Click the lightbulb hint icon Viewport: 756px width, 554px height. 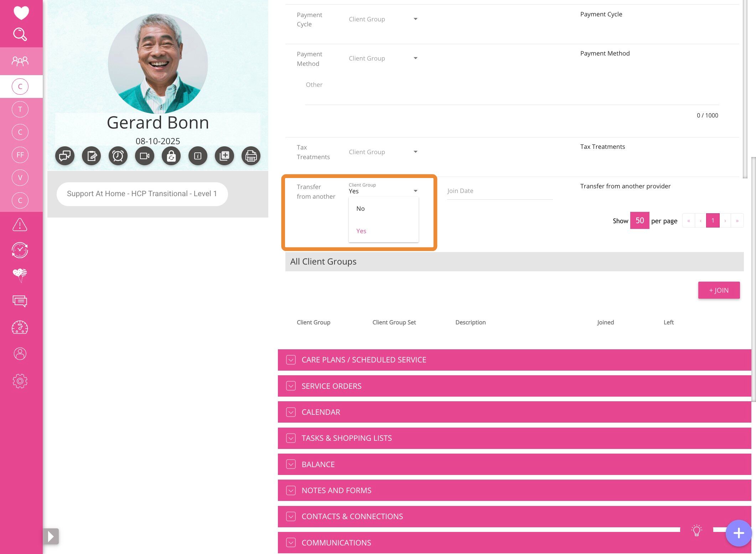point(697,530)
